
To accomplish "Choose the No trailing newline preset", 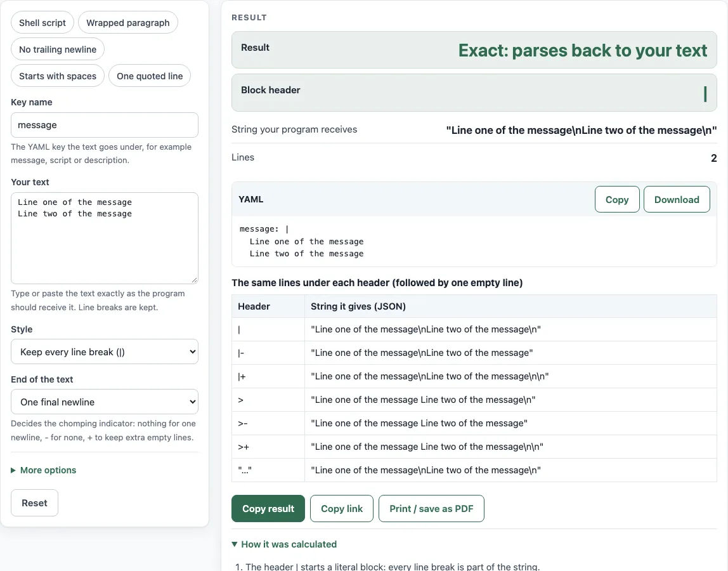I will pyautogui.click(x=58, y=49).
